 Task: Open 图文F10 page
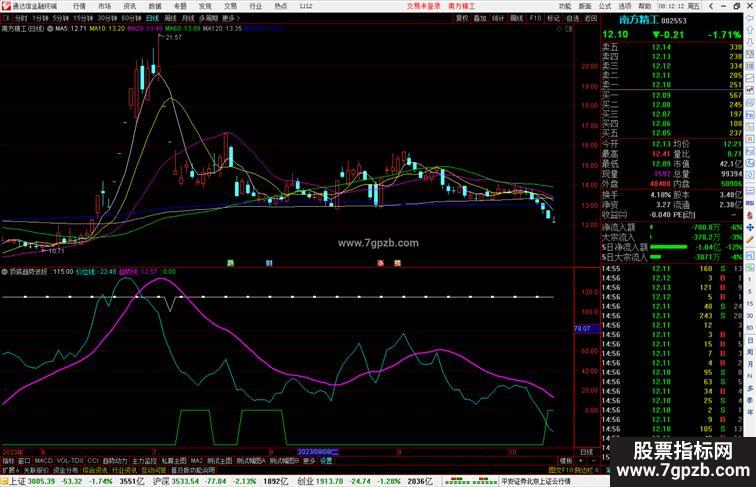561,470
